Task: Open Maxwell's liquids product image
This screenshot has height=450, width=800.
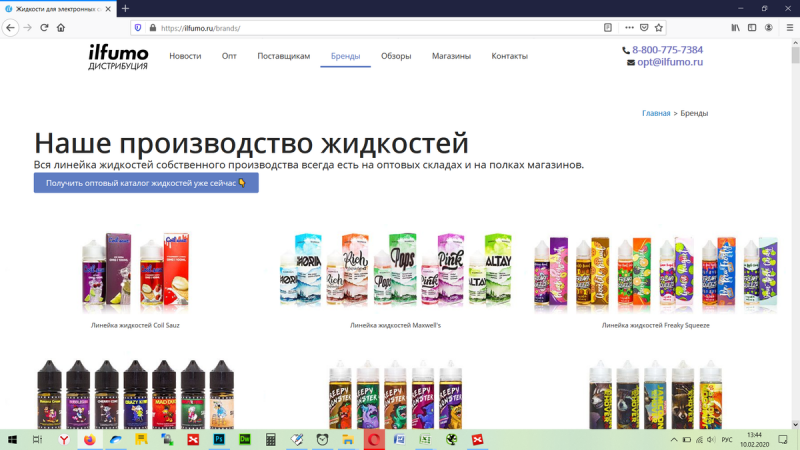Action: pos(395,270)
